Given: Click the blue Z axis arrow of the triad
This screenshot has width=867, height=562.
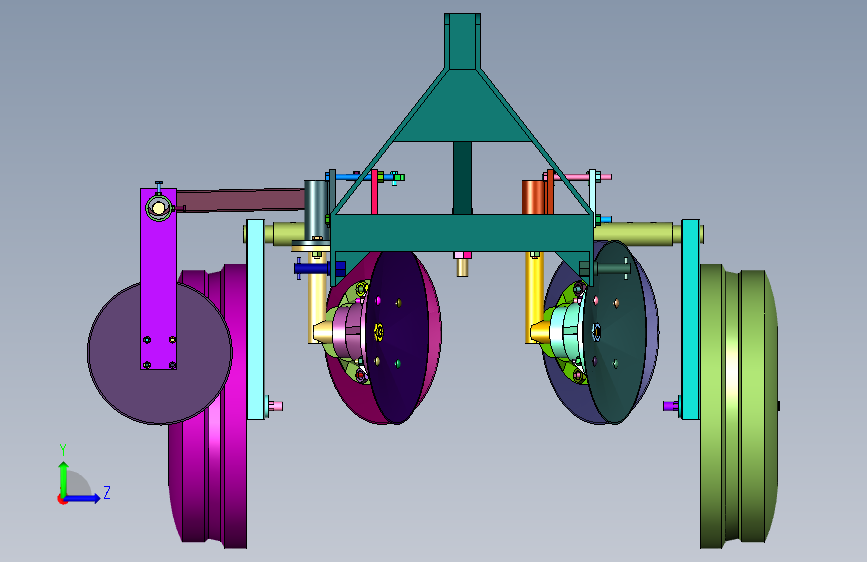Looking at the screenshot, I should (x=83, y=498).
